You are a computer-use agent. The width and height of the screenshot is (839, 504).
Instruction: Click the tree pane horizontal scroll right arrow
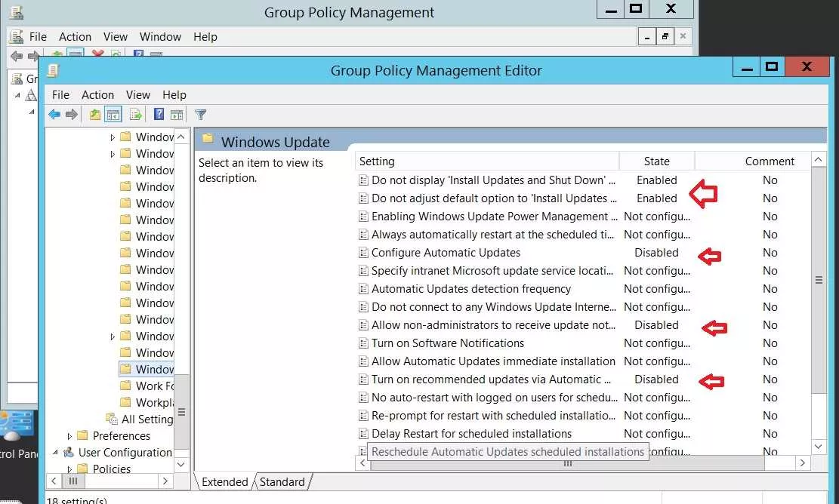tap(165, 481)
